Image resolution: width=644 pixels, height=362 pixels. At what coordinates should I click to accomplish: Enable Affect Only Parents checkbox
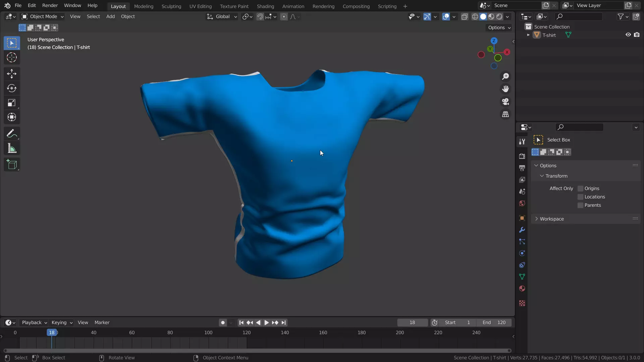(580, 205)
